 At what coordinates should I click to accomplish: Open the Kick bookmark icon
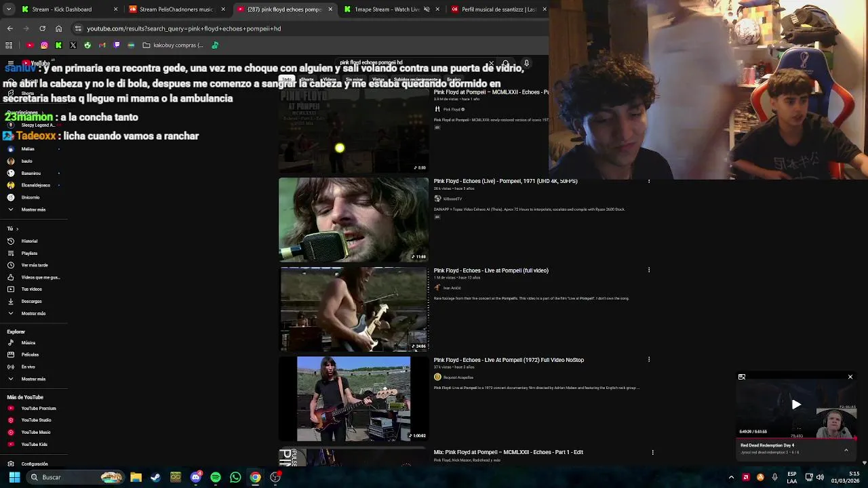tap(58, 45)
